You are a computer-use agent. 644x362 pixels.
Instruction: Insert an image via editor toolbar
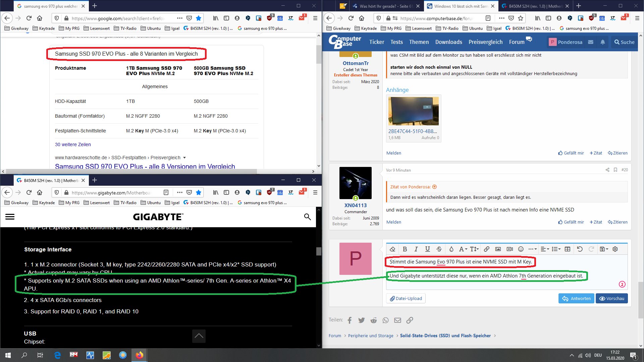(498, 249)
